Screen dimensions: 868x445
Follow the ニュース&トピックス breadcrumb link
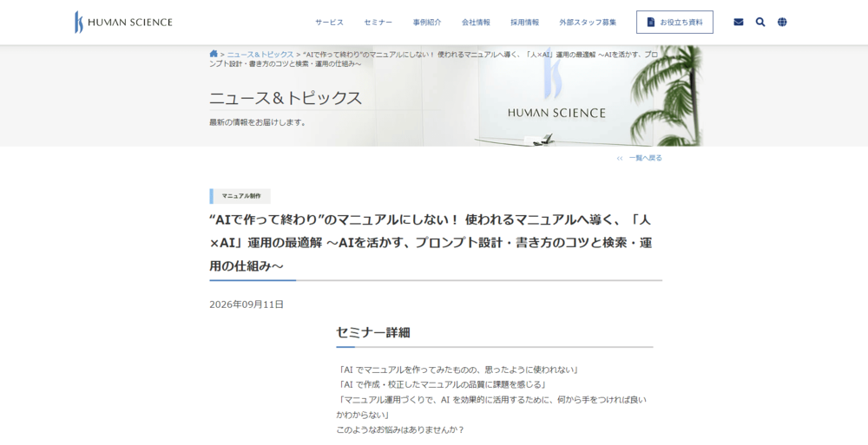[x=260, y=55]
